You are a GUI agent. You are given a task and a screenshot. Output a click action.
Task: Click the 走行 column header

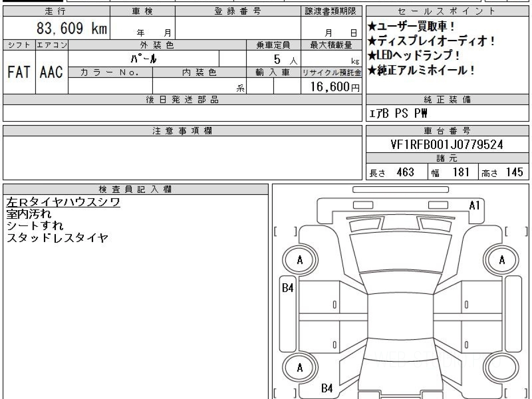pos(56,12)
